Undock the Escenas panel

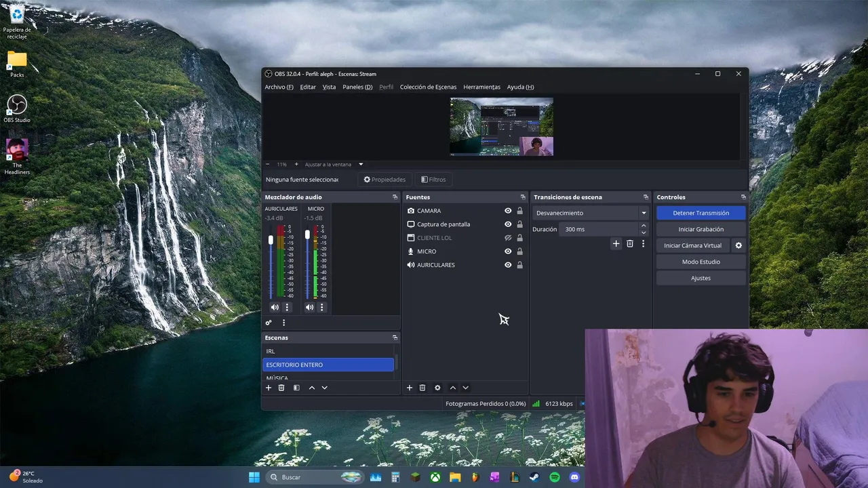coord(395,338)
